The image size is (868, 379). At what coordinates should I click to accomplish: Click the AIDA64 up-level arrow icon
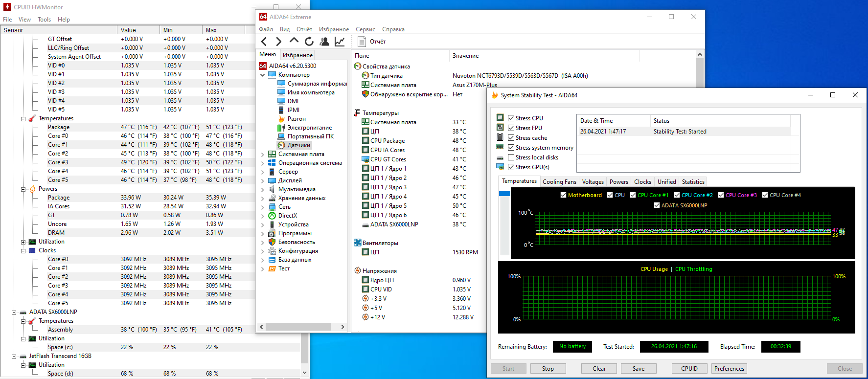point(294,41)
